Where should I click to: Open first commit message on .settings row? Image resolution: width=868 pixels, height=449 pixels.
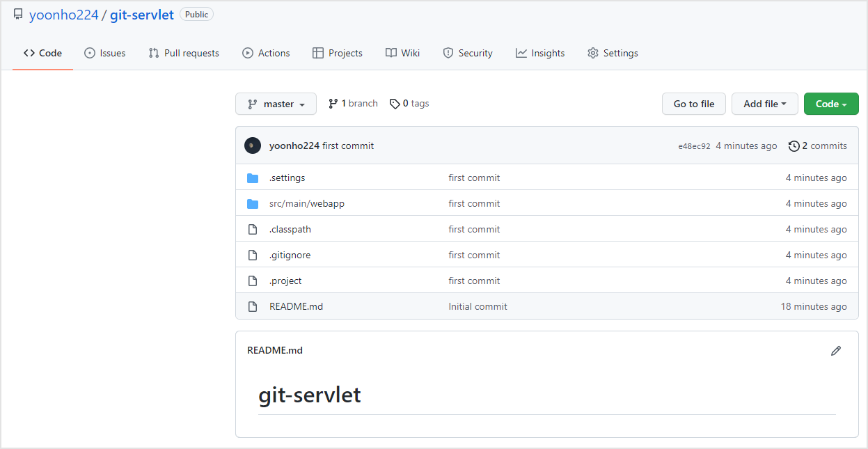(x=474, y=178)
